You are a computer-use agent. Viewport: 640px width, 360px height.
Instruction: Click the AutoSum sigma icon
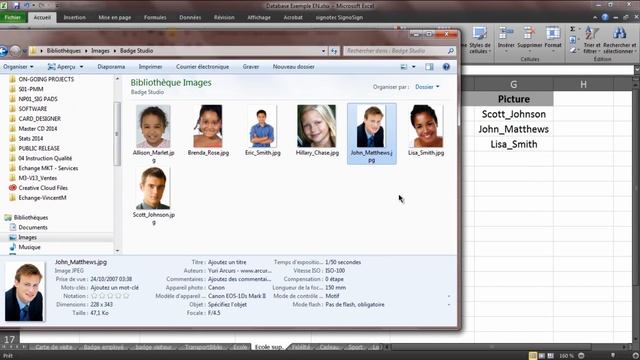(x=573, y=29)
